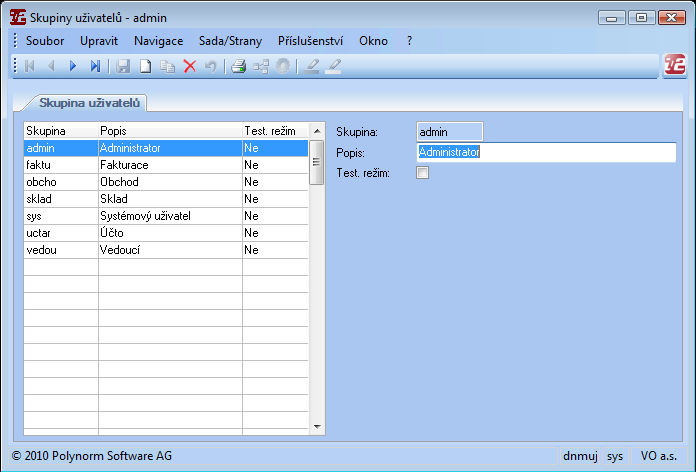The image size is (696, 472).
Task: Click the list scroll down arrow
Action: pyautogui.click(x=317, y=427)
